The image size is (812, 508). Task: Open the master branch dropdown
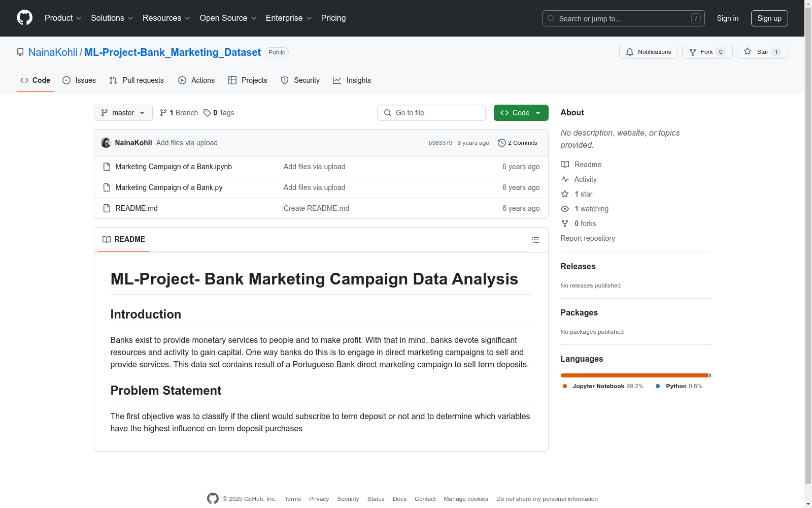click(123, 113)
